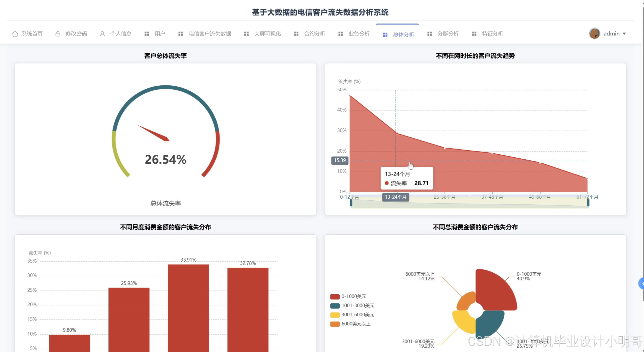The width and height of the screenshot is (644, 352).
Task: Click the right zoom slider handle
Action: 588,203
